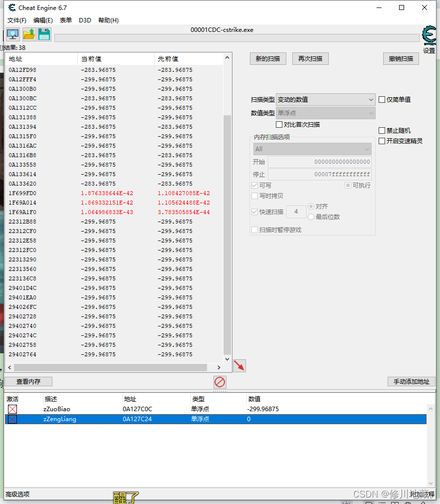Open the process list computer icon
Viewport: 440px width, 504px height.
click(x=13, y=34)
